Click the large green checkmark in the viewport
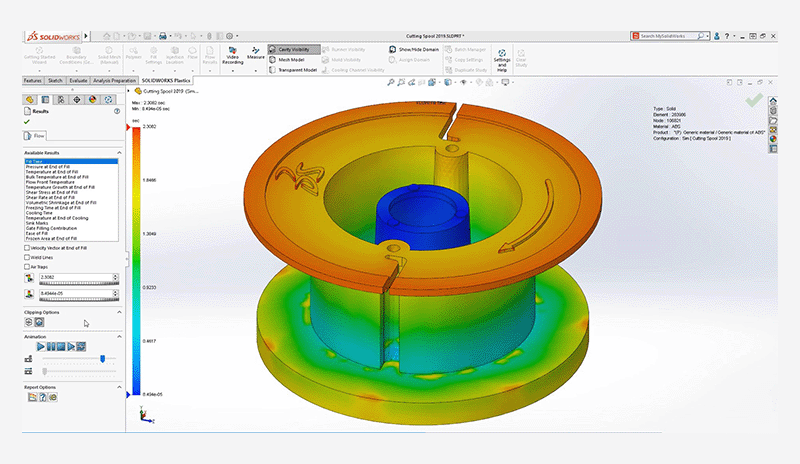This screenshot has height=464, width=800. click(754, 100)
